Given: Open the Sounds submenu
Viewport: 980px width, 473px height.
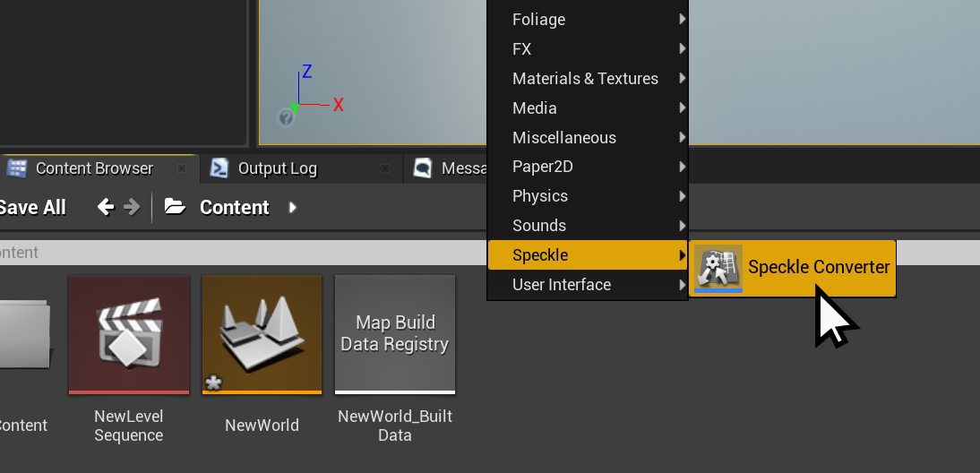Looking at the screenshot, I should pos(588,225).
